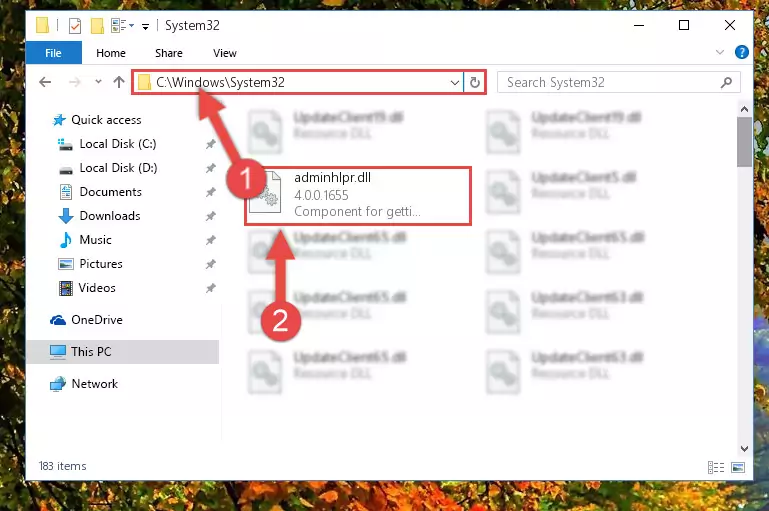
Task: Click the Search System32 field
Action: [x=618, y=82]
